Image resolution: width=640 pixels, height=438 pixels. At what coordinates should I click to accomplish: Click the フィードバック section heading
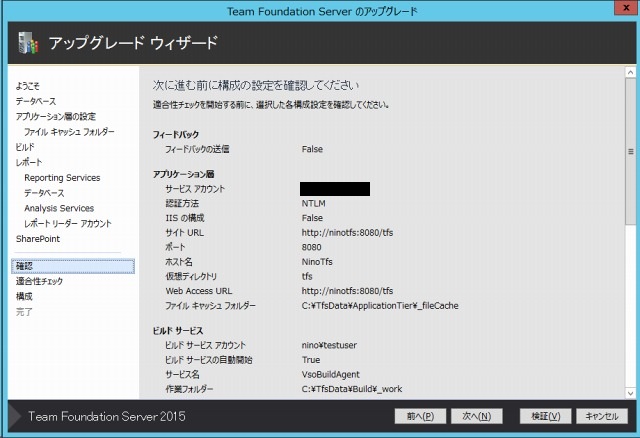(x=176, y=134)
